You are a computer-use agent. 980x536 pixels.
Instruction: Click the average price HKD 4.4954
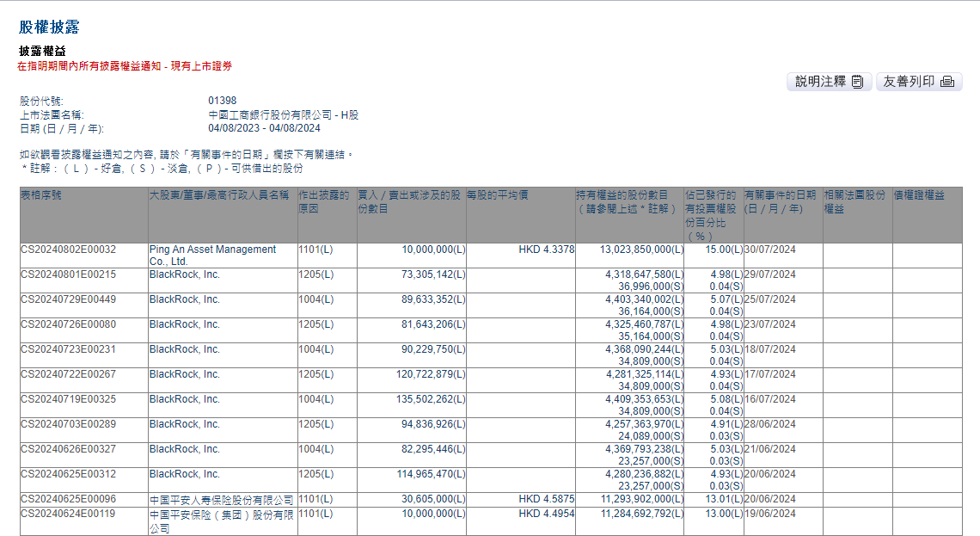546,514
